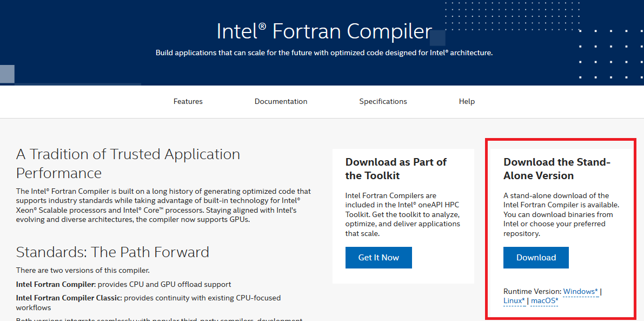Viewport: 644px width, 321px height.
Task: Open the Specifications navigation menu
Action: [383, 101]
